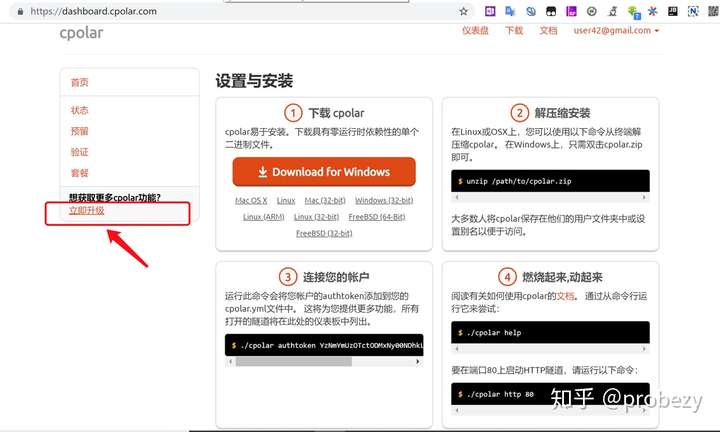This screenshot has width=720, height=432.
Task: Click the 想获取更多cpolar功能? text
Action: pos(114,198)
